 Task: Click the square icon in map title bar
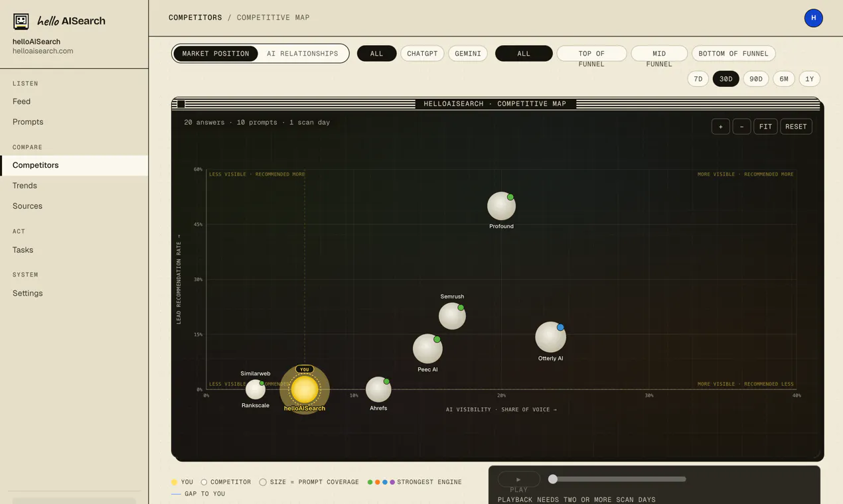pyautogui.click(x=181, y=104)
